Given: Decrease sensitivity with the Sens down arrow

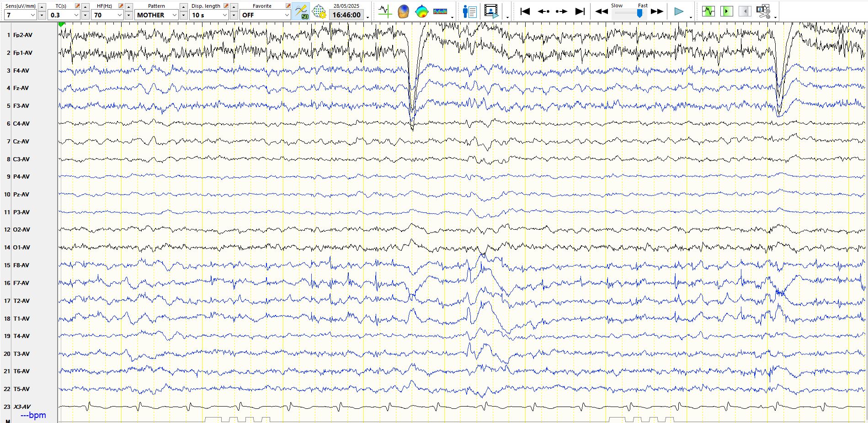Looking at the screenshot, I should coord(42,16).
